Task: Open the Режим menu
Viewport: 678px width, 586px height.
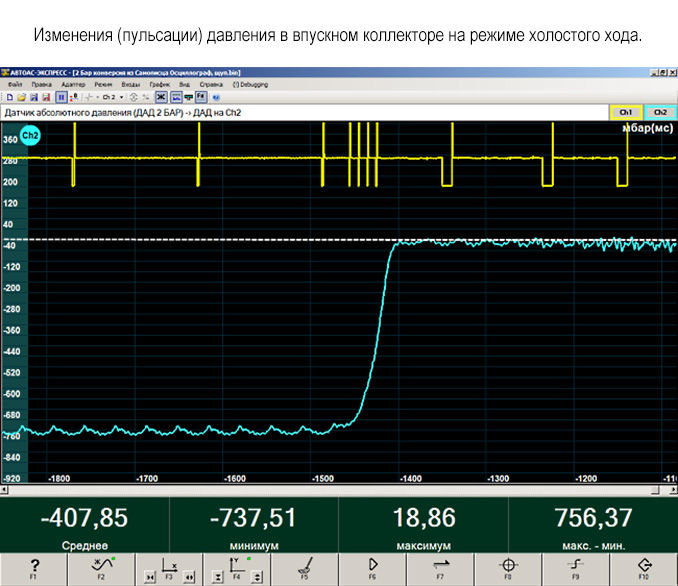Action: (x=103, y=84)
